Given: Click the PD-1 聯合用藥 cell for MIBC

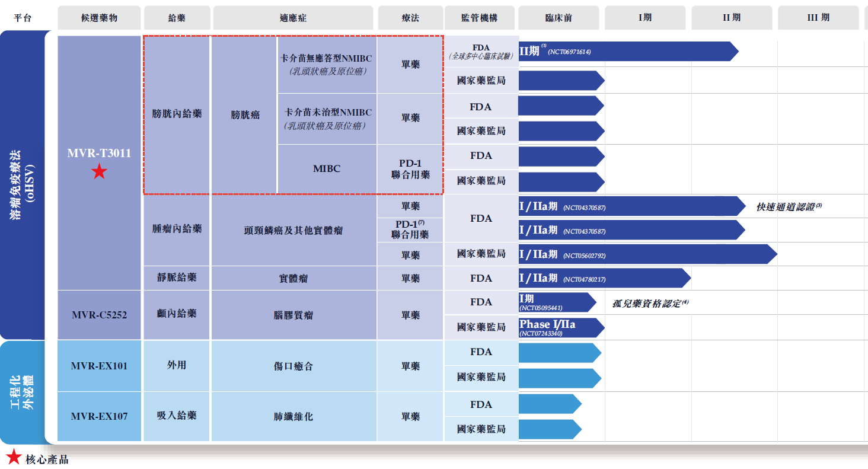Looking at the screenshot, I should click(410, 169).
